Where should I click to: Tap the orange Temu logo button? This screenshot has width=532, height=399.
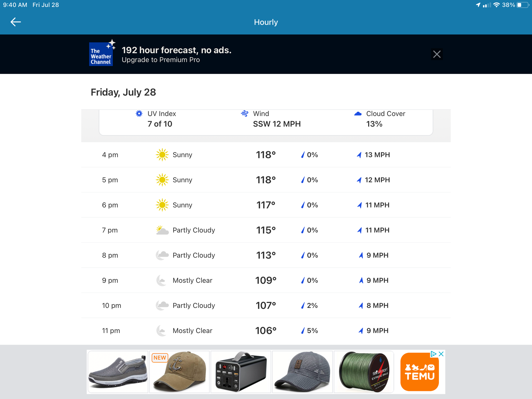(x=419, y=372)
